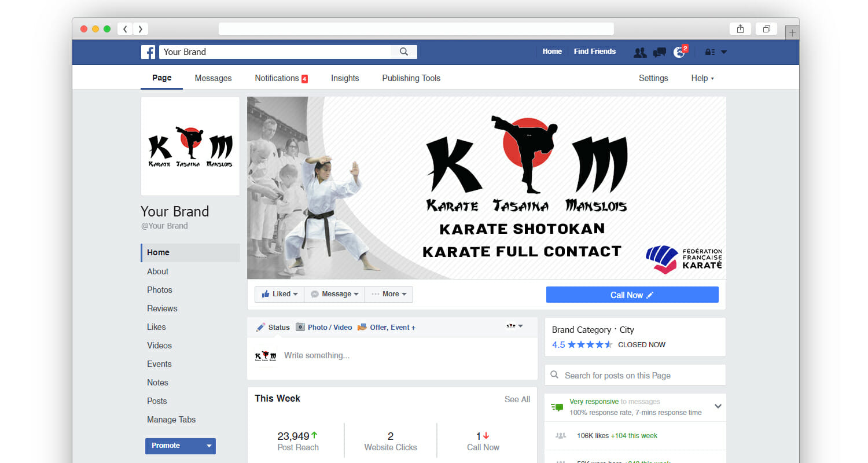Click the '106K likes' row

click(635, 436)
